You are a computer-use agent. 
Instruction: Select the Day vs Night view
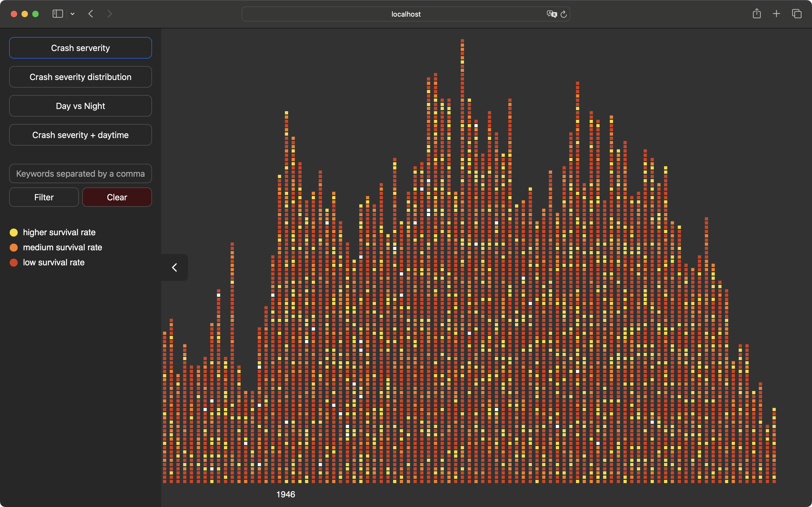(x=81, y=106)
